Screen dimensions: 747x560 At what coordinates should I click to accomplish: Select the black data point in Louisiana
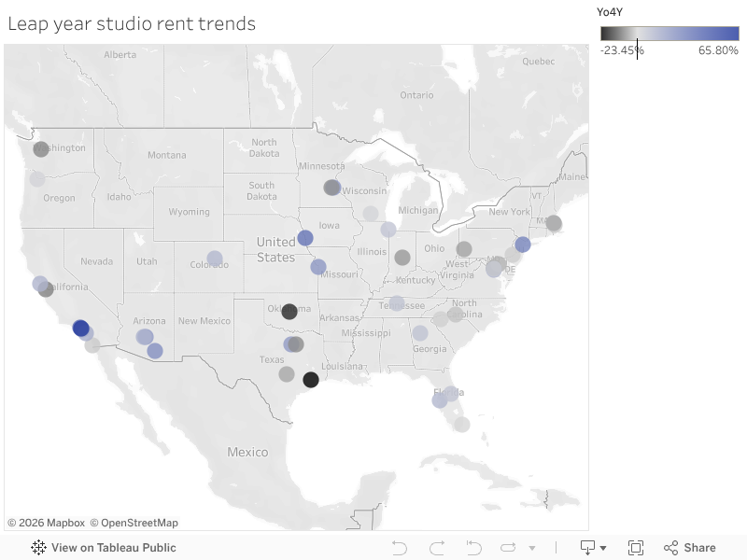click(x=311, y=379)
